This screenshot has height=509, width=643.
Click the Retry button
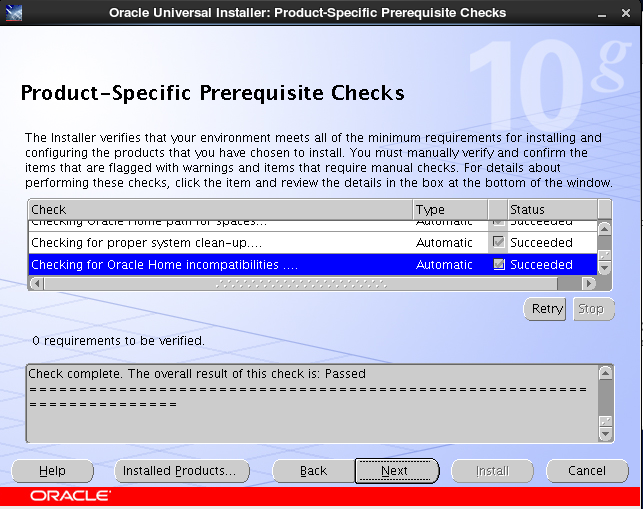pyautogui.click(x=545, y=309)
